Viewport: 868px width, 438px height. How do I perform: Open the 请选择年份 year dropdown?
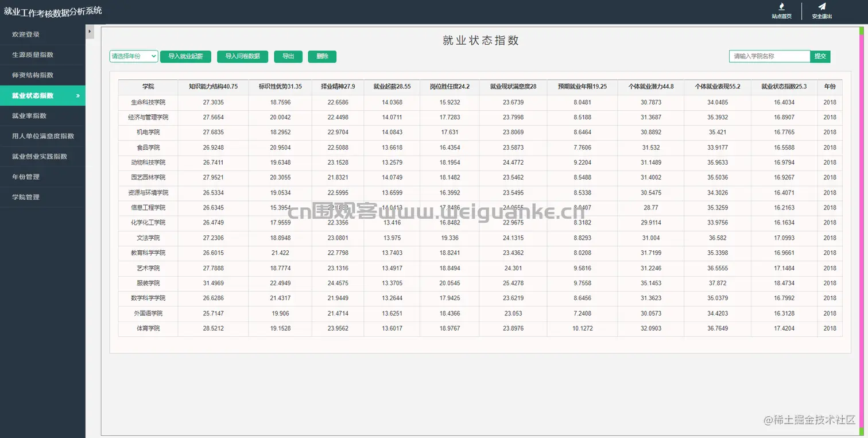[x=134, y=56]
